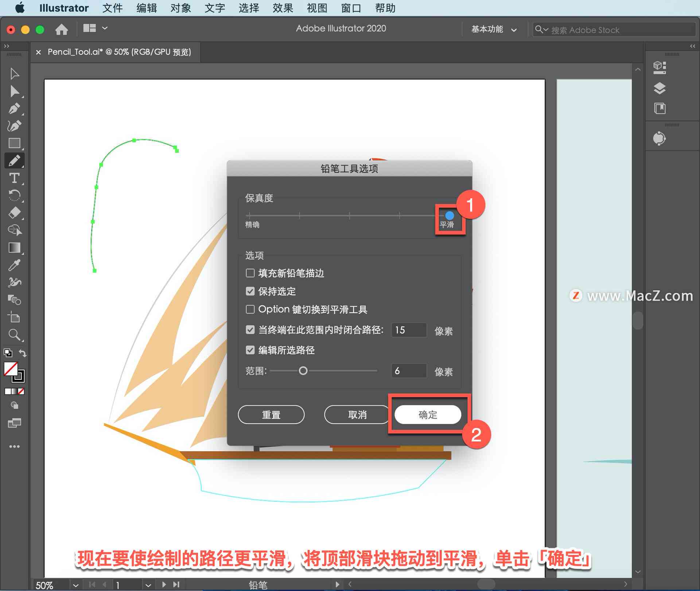Click the close-path distance field 15

(x=409, y=330)
